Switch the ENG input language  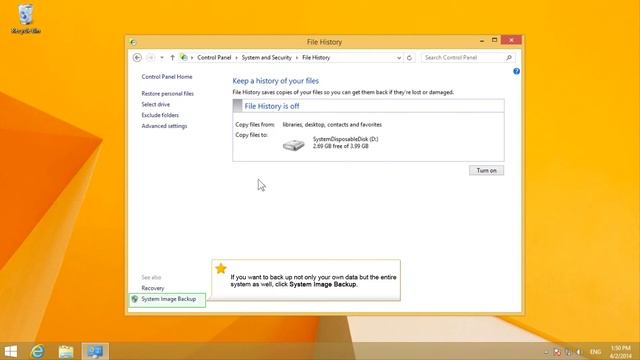pos(596,352)
